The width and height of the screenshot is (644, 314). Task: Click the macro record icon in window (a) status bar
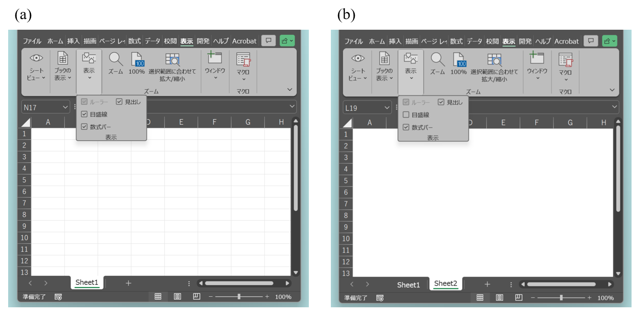tap(58, 297)
